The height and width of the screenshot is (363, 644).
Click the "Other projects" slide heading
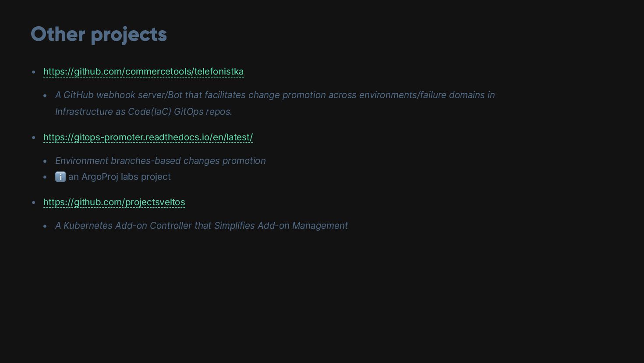[99, 35]
